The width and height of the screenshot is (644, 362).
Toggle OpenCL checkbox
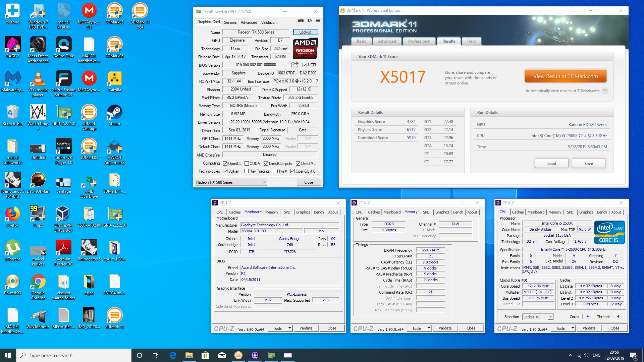(x=225, y=164)
